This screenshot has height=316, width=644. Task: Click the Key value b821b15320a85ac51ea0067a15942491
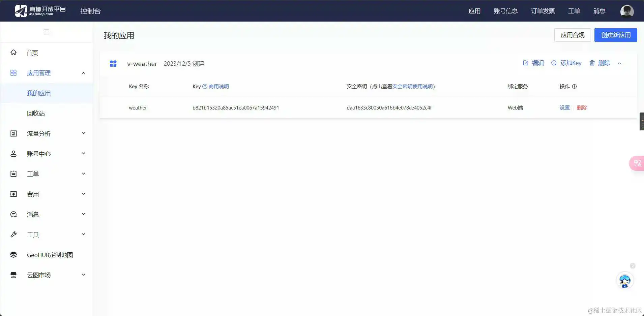coord(236,108)
